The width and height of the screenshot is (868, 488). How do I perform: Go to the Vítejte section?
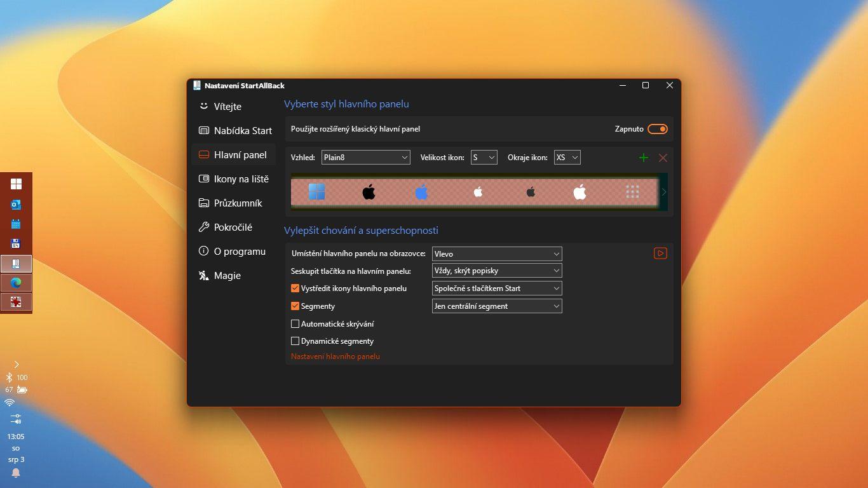coord(233,107)
